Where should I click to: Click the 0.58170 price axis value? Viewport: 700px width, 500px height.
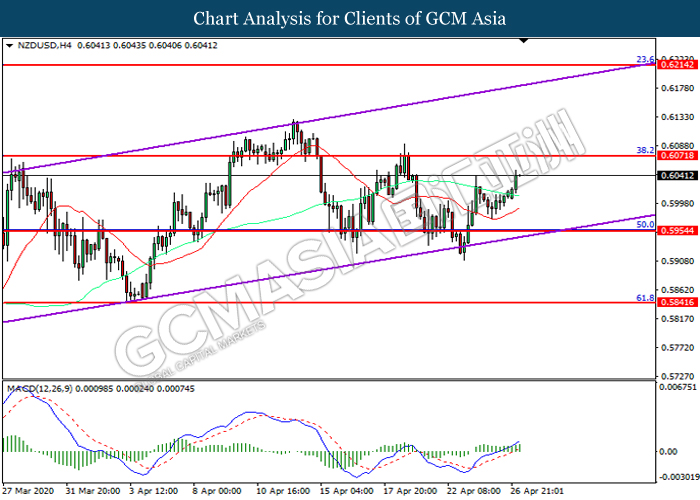677,319
